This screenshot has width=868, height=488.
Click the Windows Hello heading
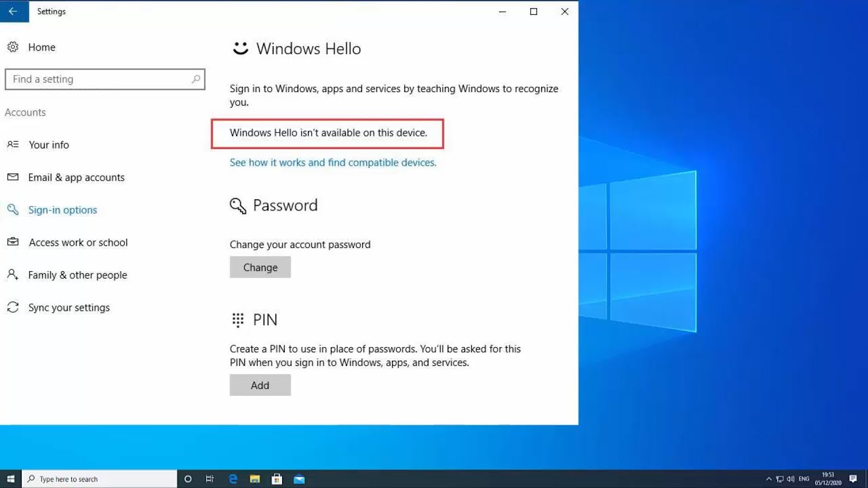tap(309, 49)
